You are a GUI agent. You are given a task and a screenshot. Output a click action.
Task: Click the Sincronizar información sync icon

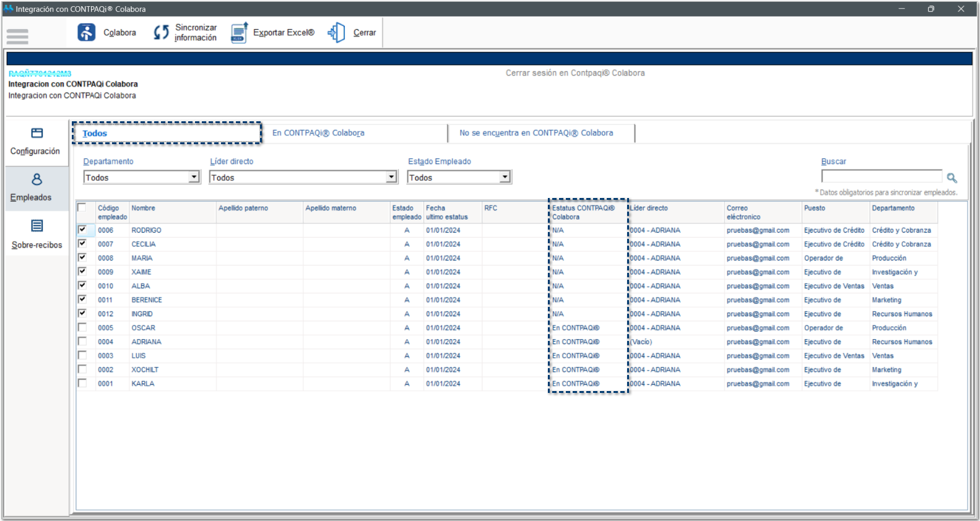(x=161, y=32)
